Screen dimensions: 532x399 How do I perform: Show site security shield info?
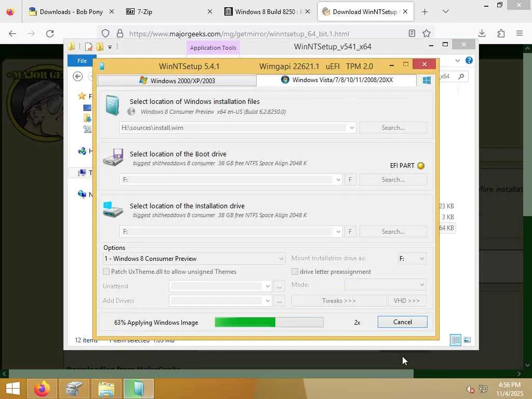click(x=105, y=33)
